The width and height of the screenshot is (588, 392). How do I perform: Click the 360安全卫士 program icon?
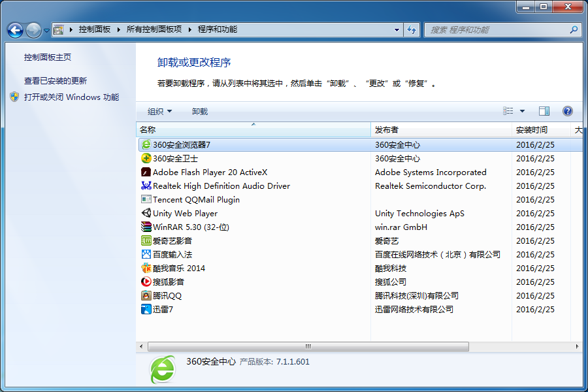[146, 158]
